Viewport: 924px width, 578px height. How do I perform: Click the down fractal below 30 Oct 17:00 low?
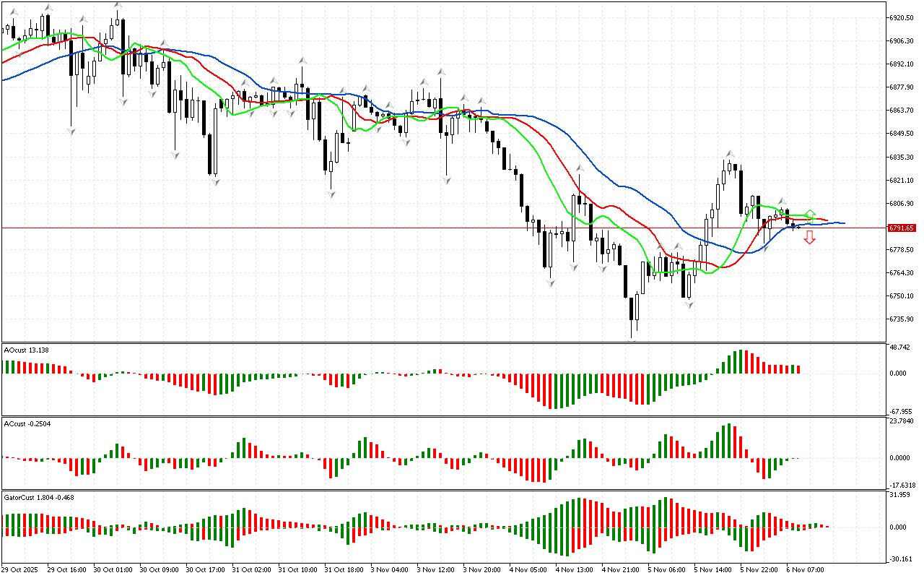(215, 182)
